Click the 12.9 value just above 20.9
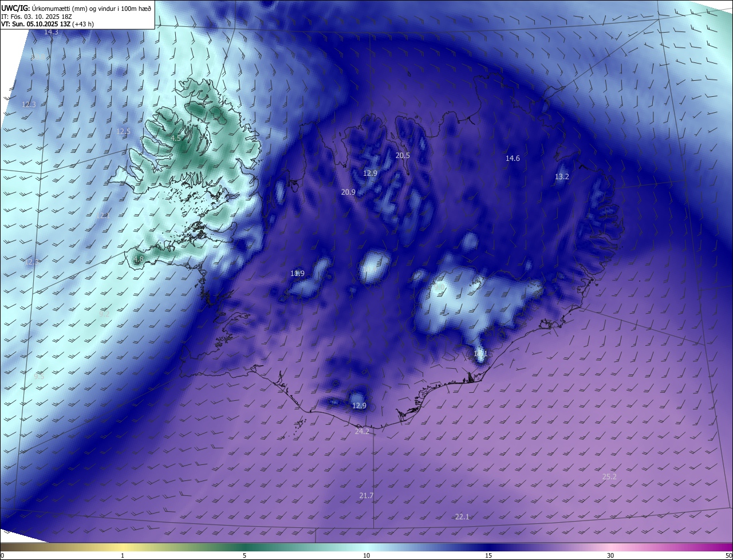 371,173
